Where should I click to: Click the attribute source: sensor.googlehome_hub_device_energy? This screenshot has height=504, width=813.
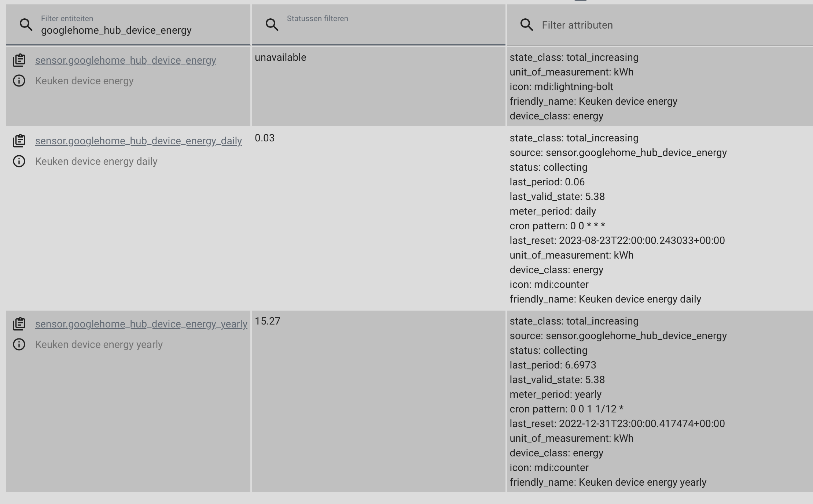point(617,152)
